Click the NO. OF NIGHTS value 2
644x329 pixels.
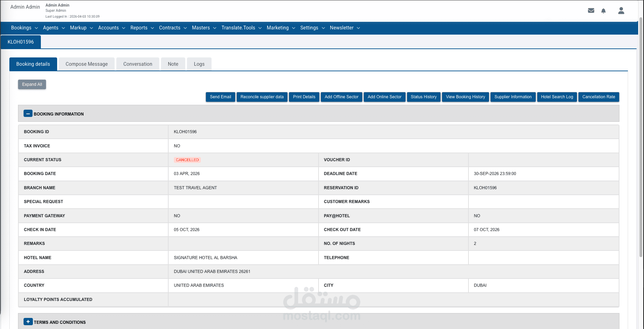point(475,244)
